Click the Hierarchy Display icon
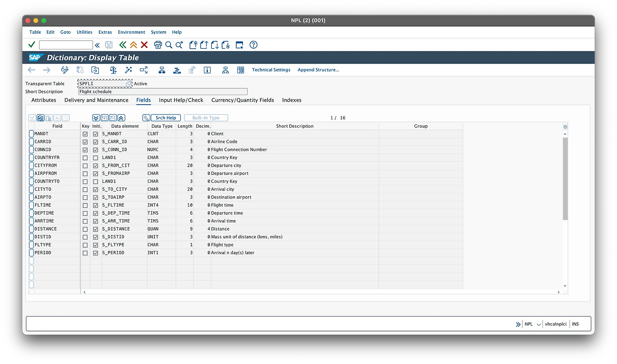 click(225, 70)
